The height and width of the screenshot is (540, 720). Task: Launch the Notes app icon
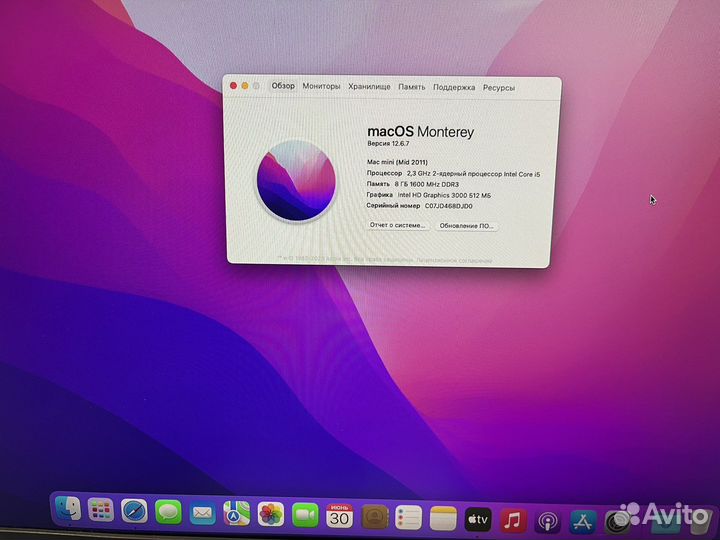[443, 518]
